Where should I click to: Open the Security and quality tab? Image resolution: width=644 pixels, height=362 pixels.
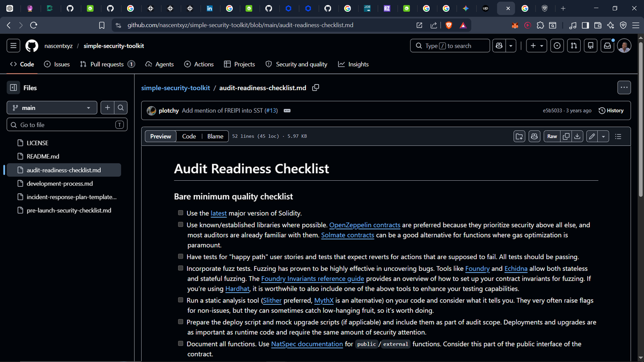pos(296,64)
